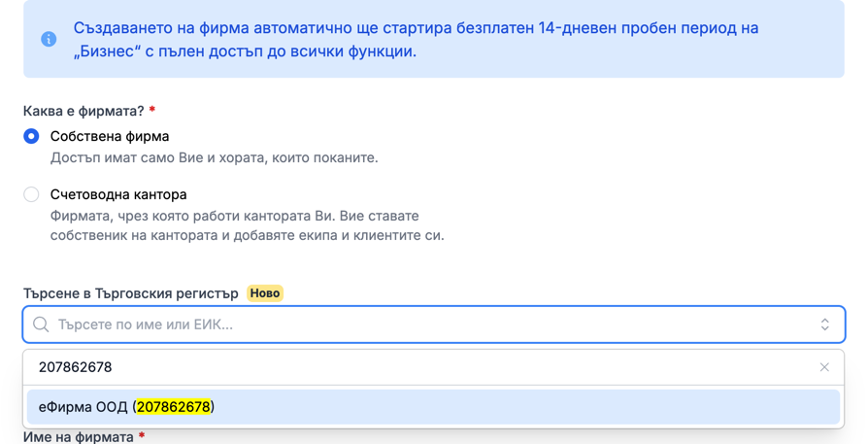This screenshot has height=444, width=868.
Task: Clear the 207862678 search text with X
Action: (x=824, y=367)
